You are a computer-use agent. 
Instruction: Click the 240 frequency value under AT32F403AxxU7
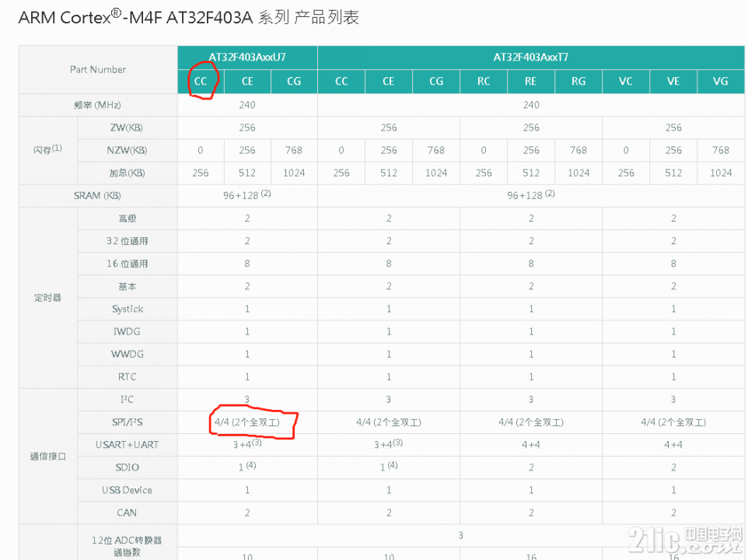point(247,105)
